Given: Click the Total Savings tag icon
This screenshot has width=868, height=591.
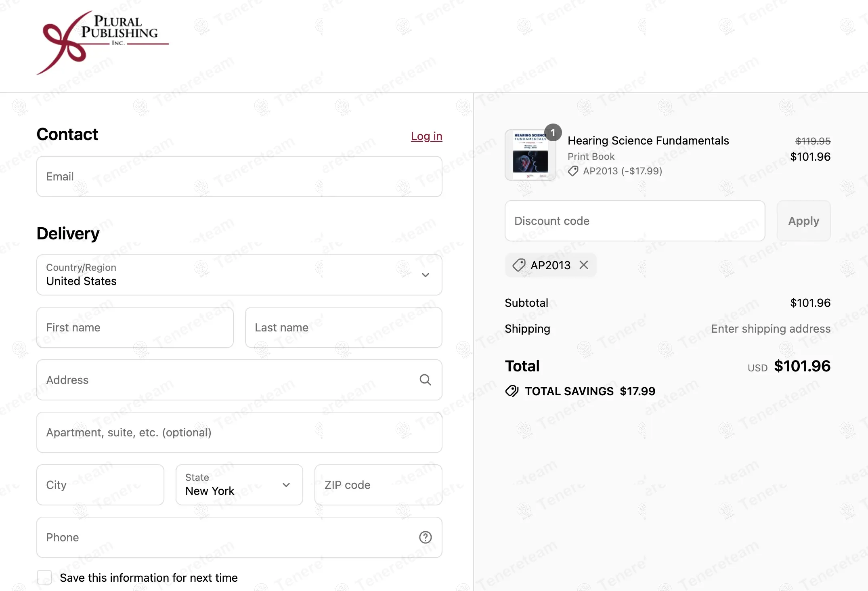Looking at the screenshot, I should pyautogui.click(x=512, y=391).
